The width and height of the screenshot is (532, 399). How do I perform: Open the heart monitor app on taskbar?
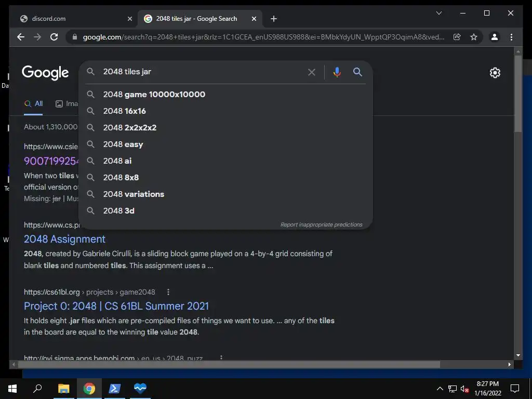tap(140, 389)
